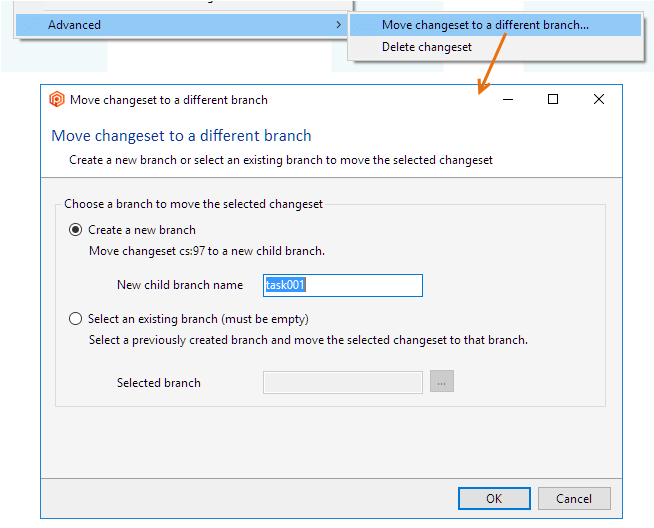Viewport: 654px width, 528px height.
Task: Click 'Select a previously created branch' description
Action: 308,340
